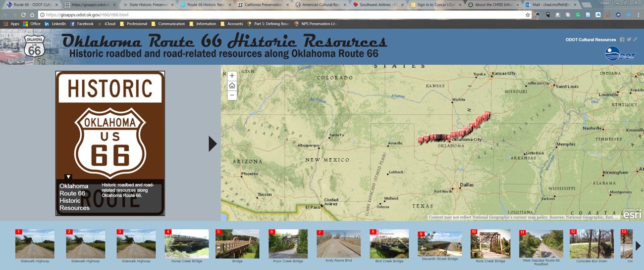This screenshot has width=644, height=270.
Task: Copy the share link icon
Action: (635, 40)
